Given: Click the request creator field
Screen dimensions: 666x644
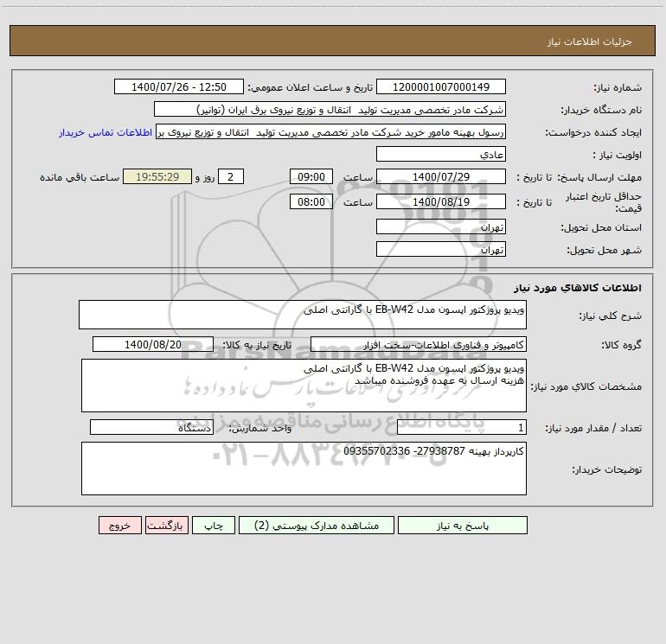Looking at the screenshot, I should (331, 131).
